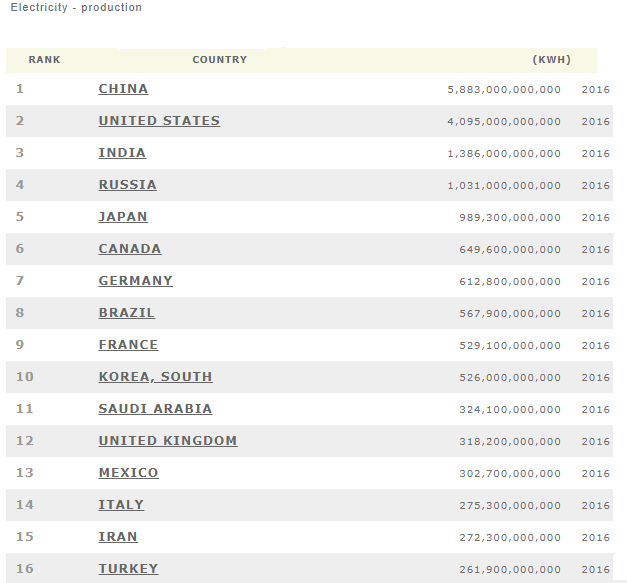Click the RANK column header
The height and width of the screenshot is (583, 627).
(x=44, y=60)
